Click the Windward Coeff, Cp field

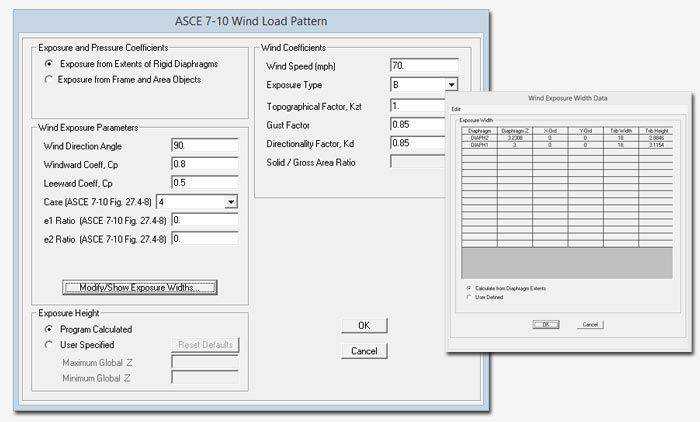(205, 164)
